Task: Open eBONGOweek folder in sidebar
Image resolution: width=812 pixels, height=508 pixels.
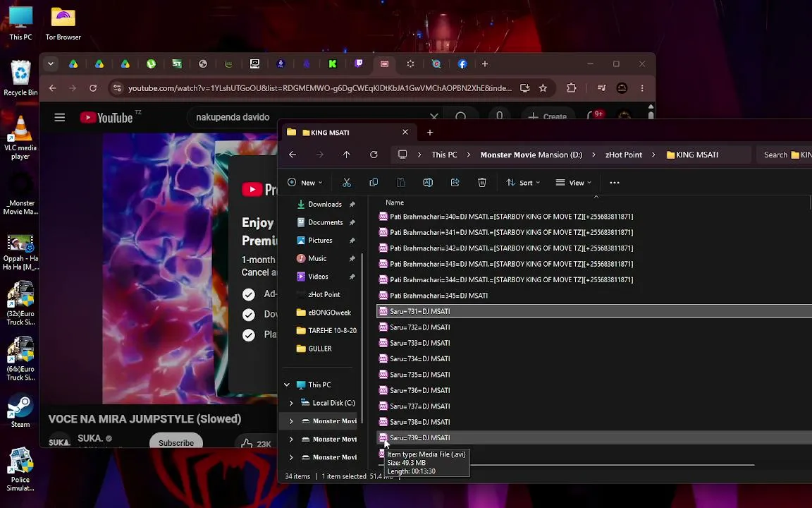Action: pyautogui.click(x=329, y=313)
